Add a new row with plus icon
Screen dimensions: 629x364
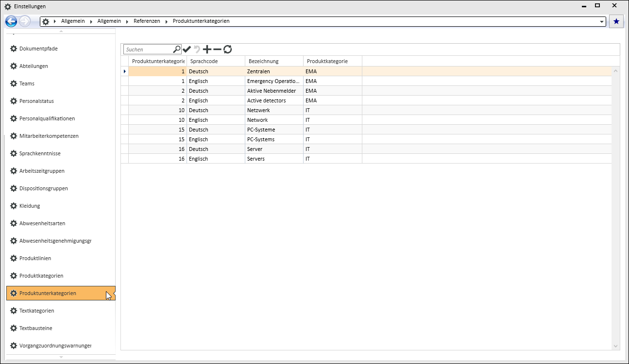(207, 49)
